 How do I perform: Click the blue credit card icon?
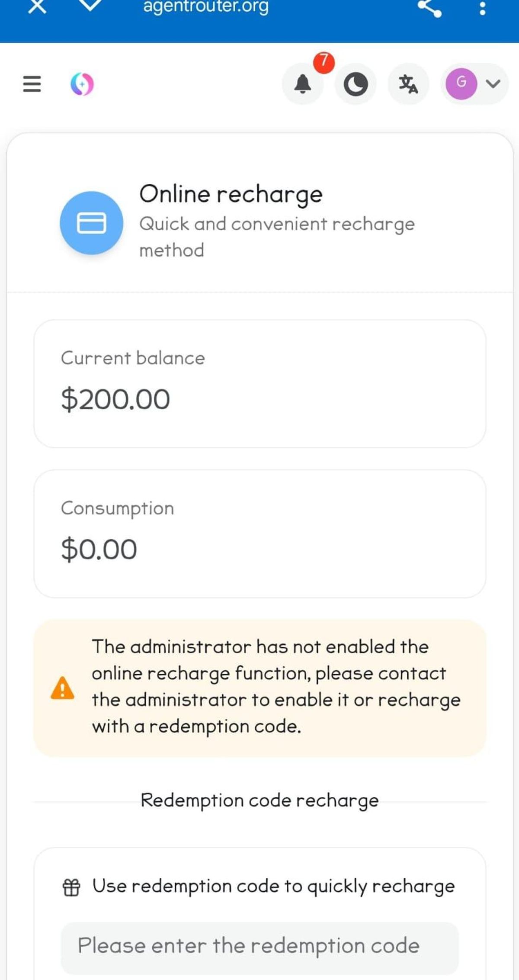pyautogui.click(x=91, y=223)
